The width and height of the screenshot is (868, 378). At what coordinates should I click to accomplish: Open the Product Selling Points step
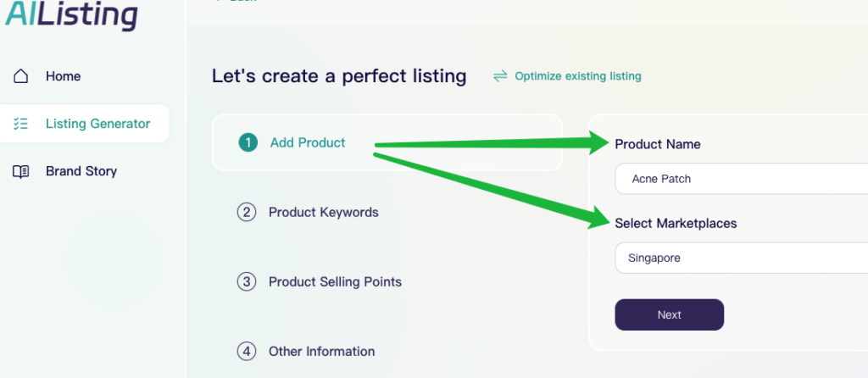(x=335, y=281)
